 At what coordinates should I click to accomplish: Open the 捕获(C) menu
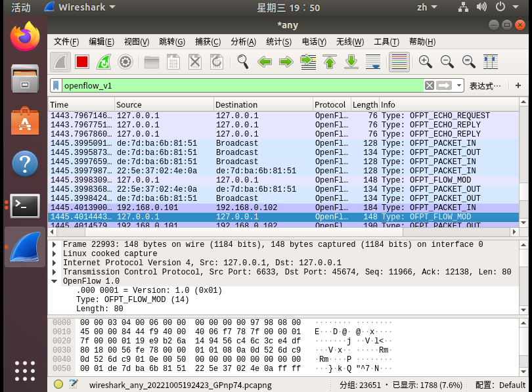(x=208, y=42)
